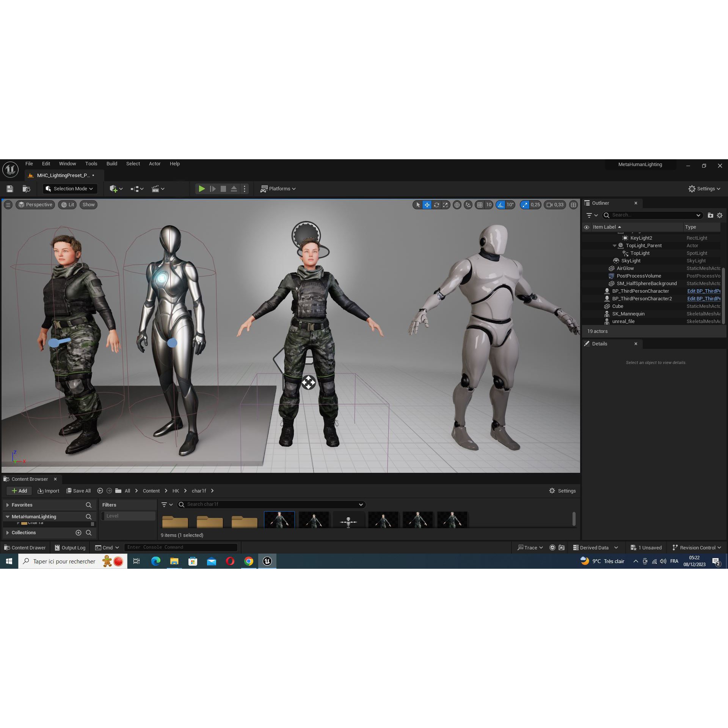The image size is (728, 728).
Task: Change the Perspective view mode
Action: click(35, 205)
